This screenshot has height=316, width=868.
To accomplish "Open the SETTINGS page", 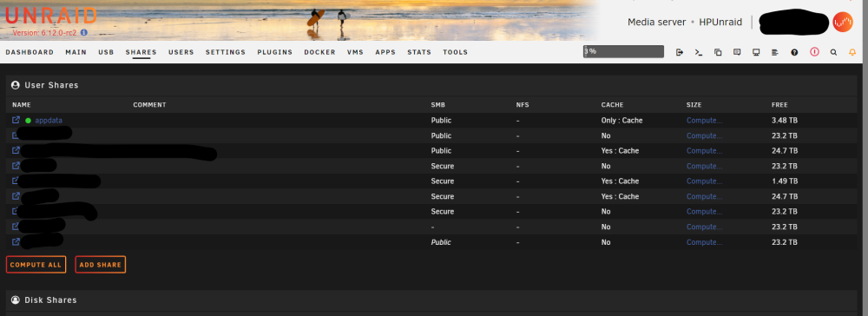I will 226,52.
